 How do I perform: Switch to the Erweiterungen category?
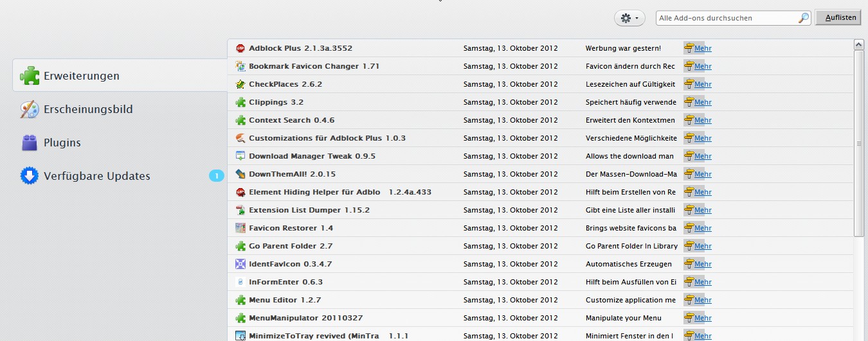(120, 76)
